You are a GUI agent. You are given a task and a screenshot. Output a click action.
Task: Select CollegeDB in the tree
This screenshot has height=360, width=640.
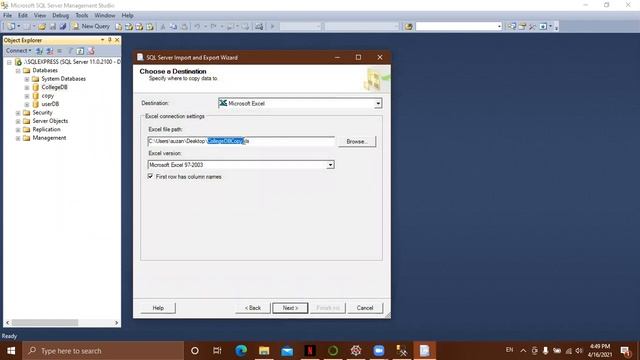click(x=54, y=87)
